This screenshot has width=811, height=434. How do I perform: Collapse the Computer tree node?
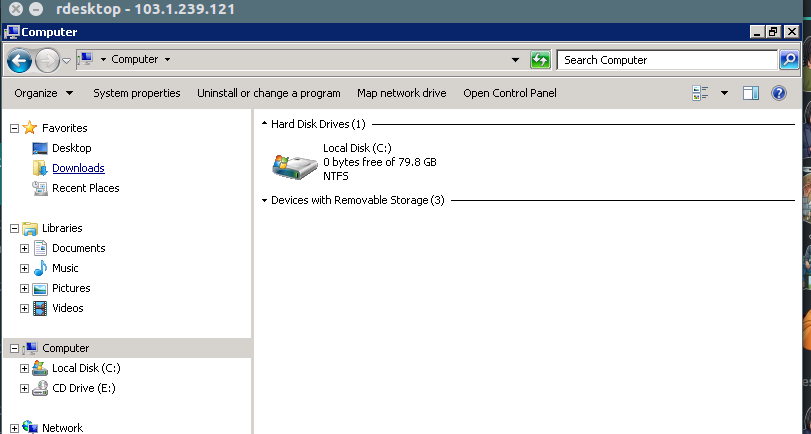pos(14,349)
